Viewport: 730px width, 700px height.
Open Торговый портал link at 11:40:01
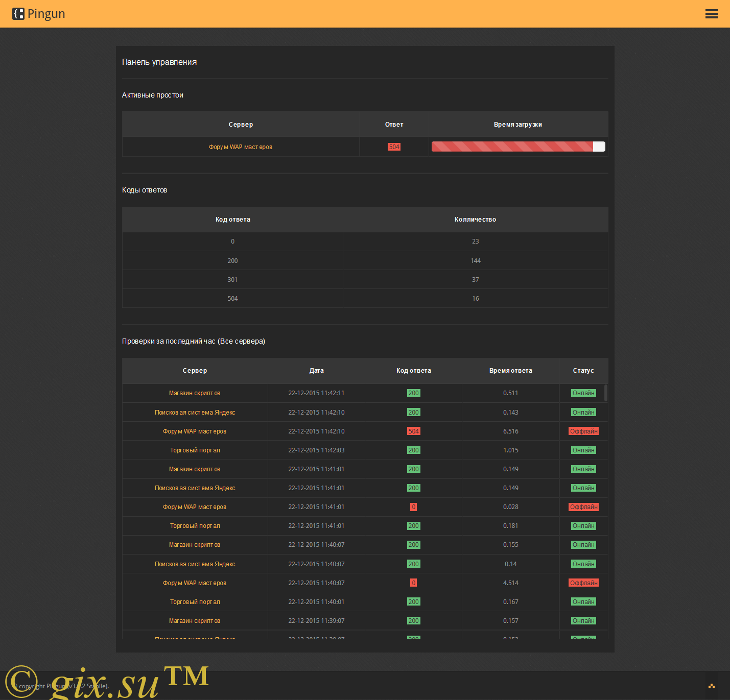(x=195, y=602)
